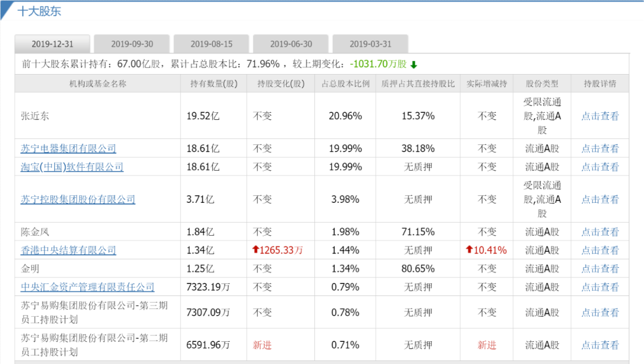This screenshot has width=644, height=364.
Task: Open 苏宁电器集团有限公司 link
Action: [x=69, y=149]
